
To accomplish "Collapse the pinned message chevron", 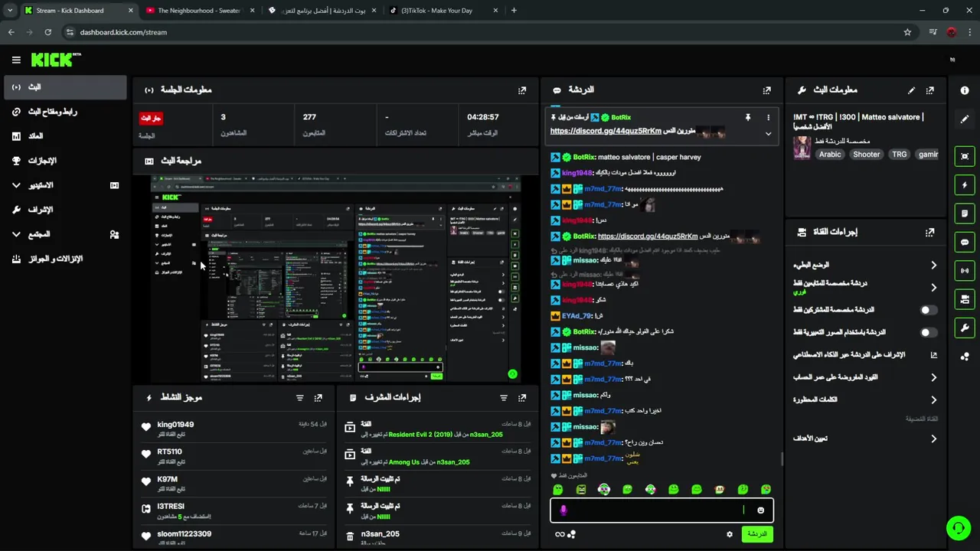I will click(768, 133).
